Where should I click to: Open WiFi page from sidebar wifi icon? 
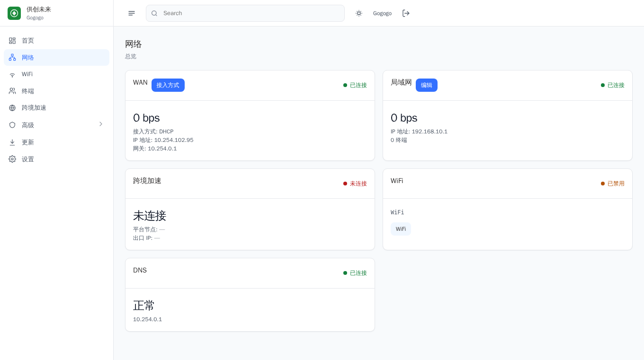tap(12, 74)
